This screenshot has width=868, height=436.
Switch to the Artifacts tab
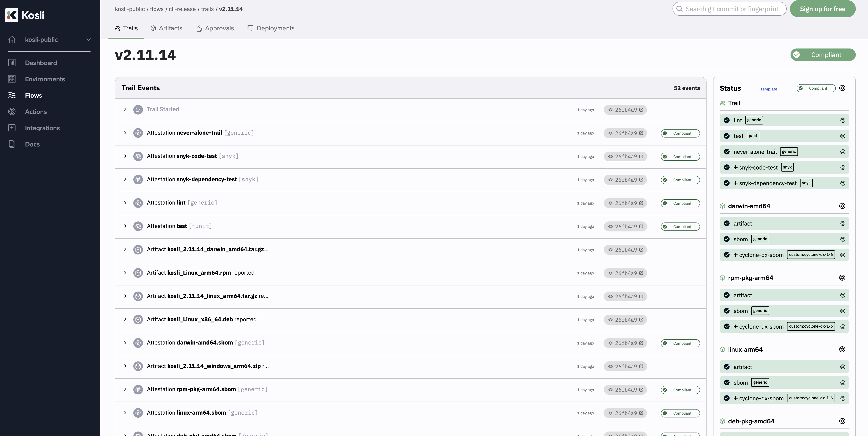click(x=167, y=28)
